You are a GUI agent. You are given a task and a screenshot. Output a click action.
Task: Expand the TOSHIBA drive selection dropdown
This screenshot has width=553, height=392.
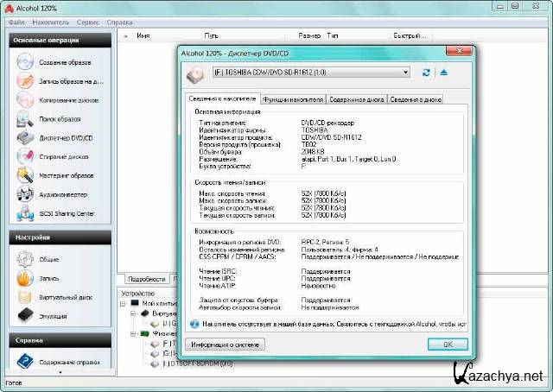406,73
